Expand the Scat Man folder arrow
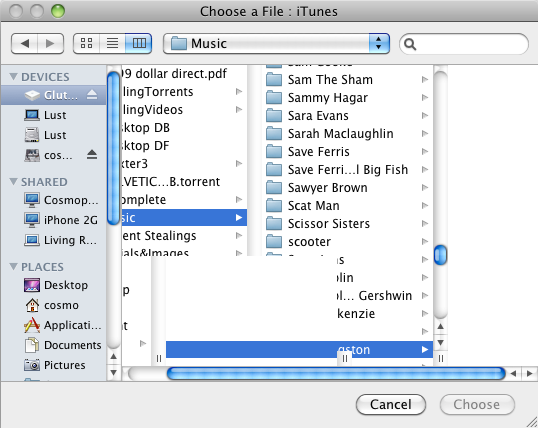This screenshot has width=538, height=428. [x=425, y=206]
